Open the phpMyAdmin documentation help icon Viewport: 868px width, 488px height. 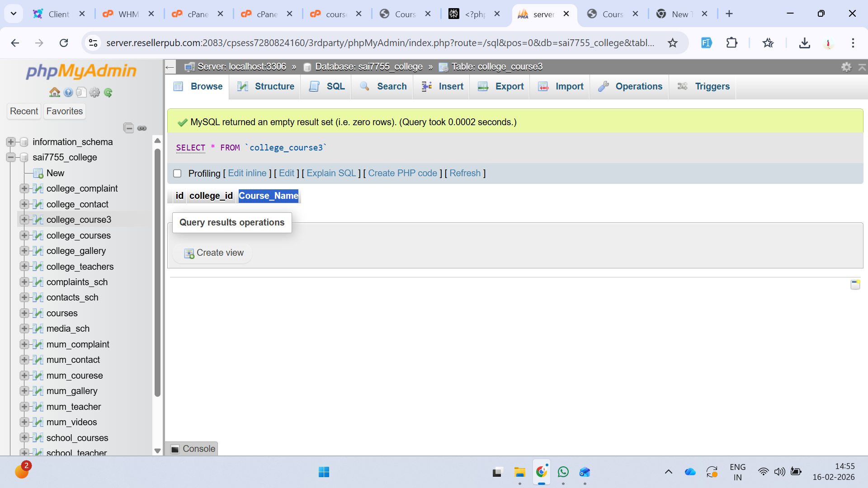[68, 93]
